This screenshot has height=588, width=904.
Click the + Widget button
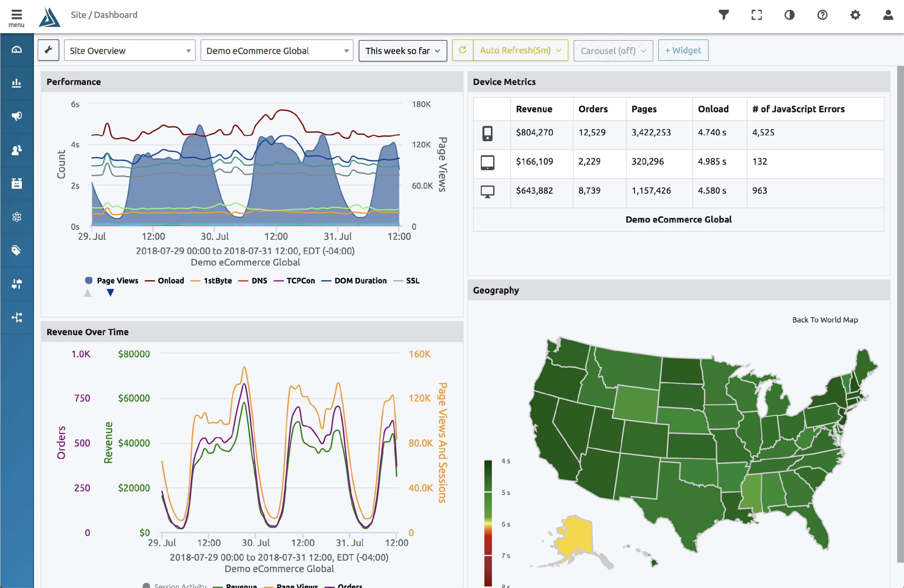[683, 50]
